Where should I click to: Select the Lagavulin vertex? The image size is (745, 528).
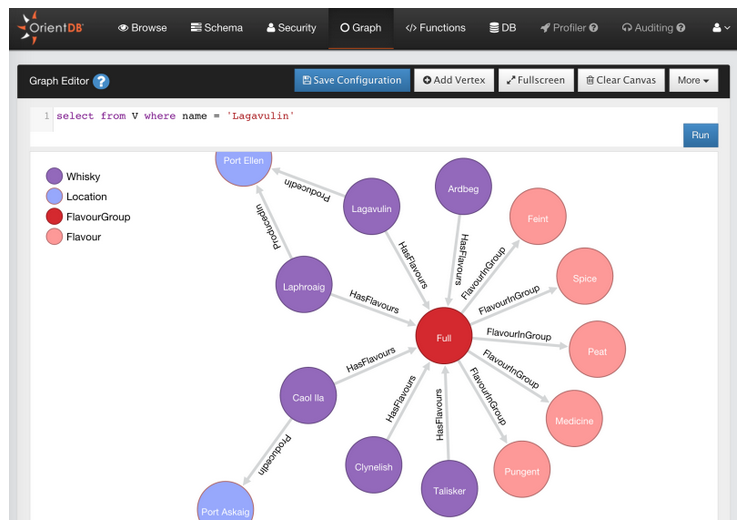(x=372, y=207)
